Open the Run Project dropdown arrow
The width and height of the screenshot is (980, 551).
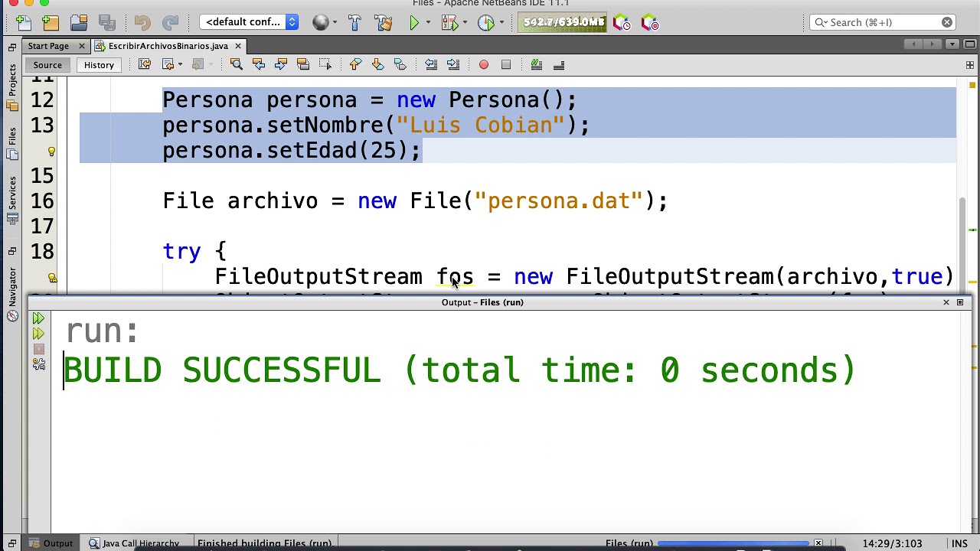(x=428, y=22)
